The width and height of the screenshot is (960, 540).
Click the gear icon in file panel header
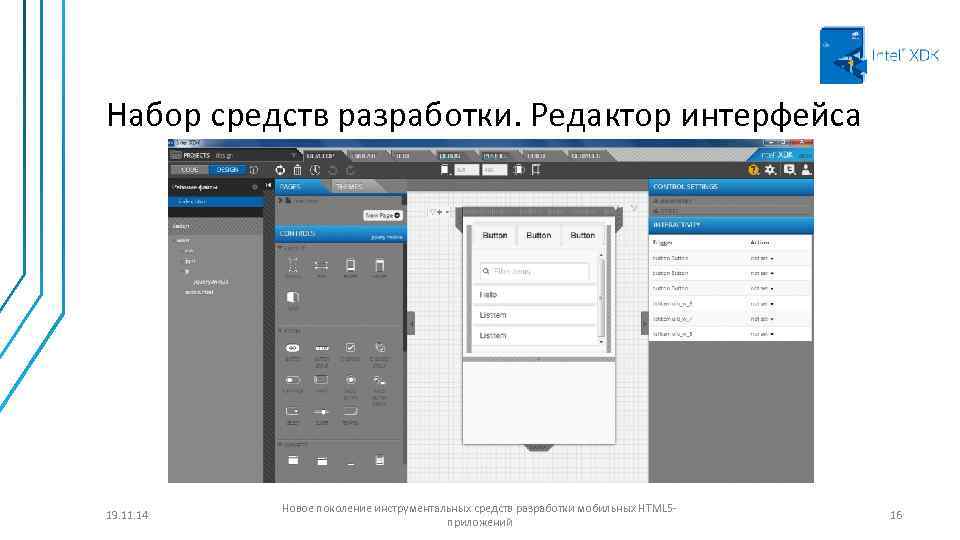255,187
